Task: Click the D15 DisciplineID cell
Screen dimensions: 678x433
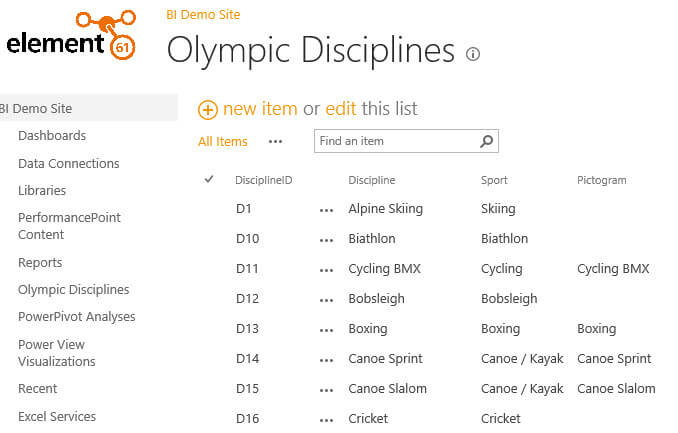Action: tap(248, 388)
